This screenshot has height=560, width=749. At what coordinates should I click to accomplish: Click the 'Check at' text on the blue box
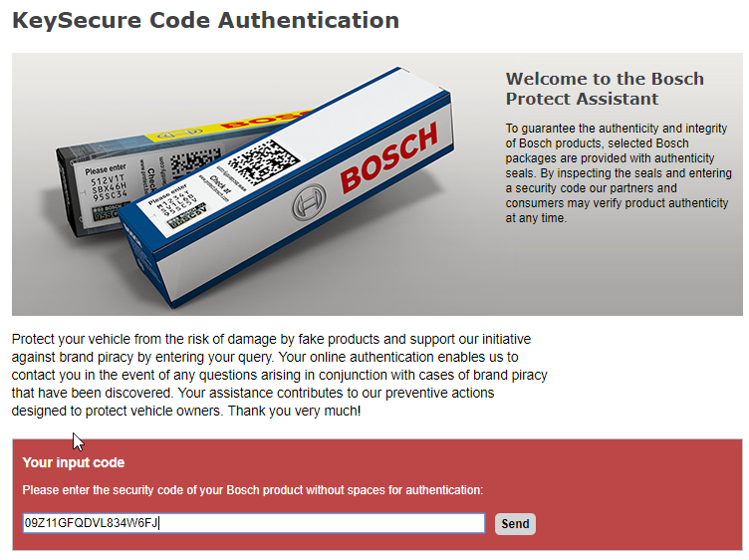(x=220, y=184)
